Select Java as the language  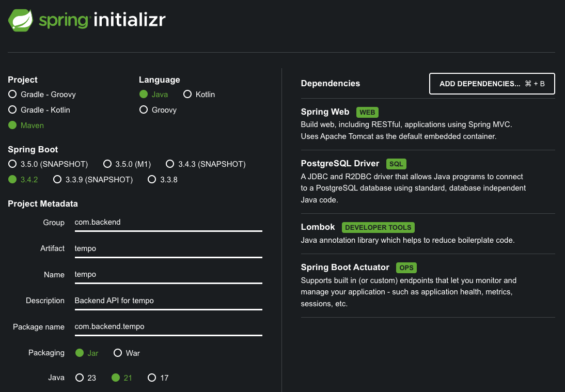click(153, 95)
